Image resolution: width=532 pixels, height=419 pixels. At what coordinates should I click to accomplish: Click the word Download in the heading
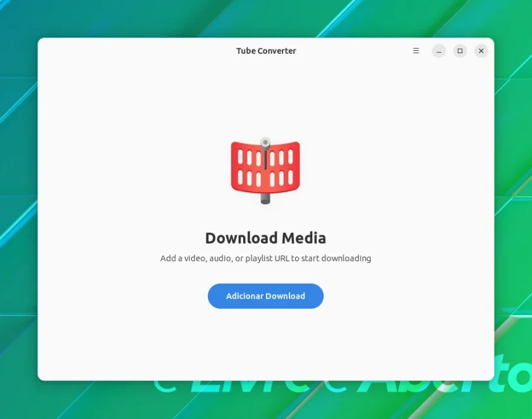(x=241, y=238)
